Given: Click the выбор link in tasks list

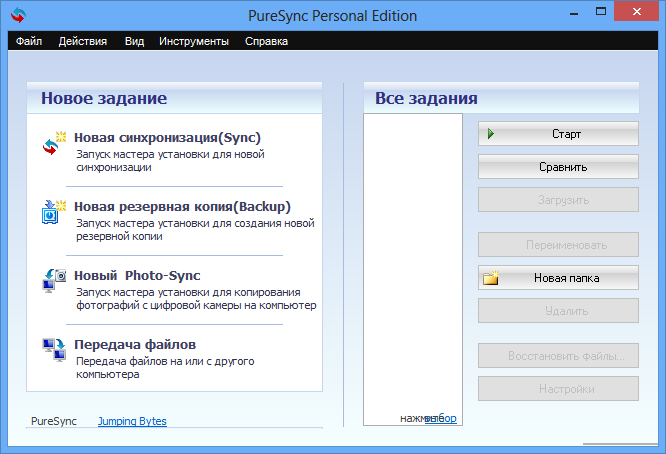Looking at the screenshot, I should click(x=441, y=418).
